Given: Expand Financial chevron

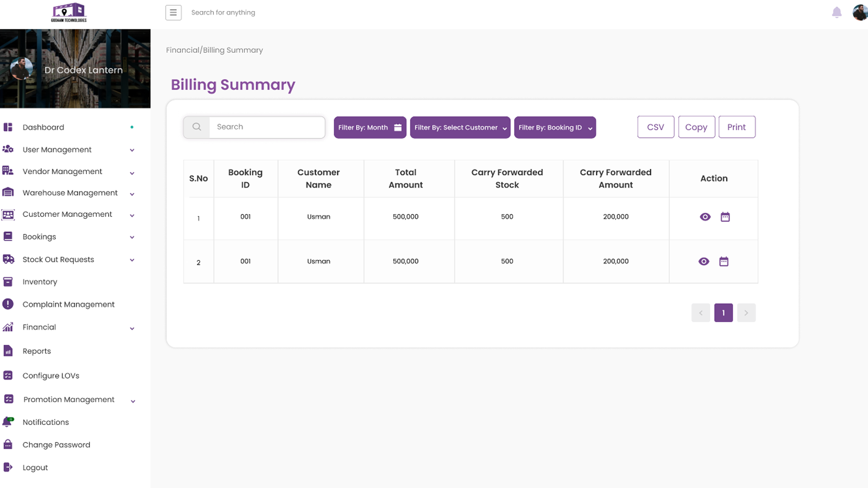Looking at the screenshot, I should pyautogui.click(x=132, y=328).
